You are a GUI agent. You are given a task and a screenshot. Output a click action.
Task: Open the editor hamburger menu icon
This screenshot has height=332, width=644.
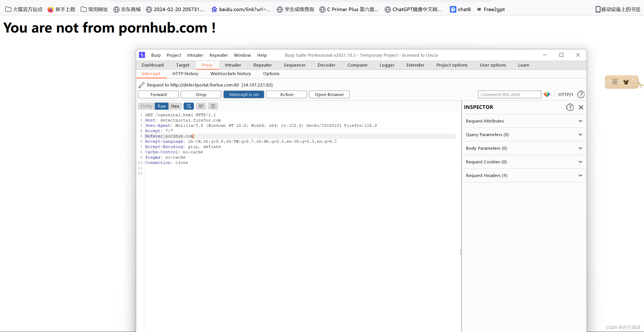[x=213, y=106]
